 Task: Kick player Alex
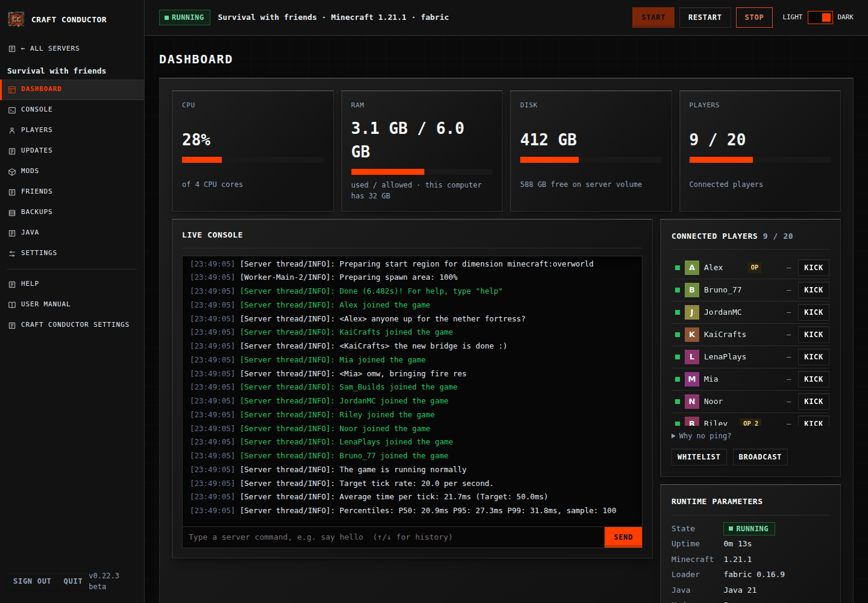813,268
